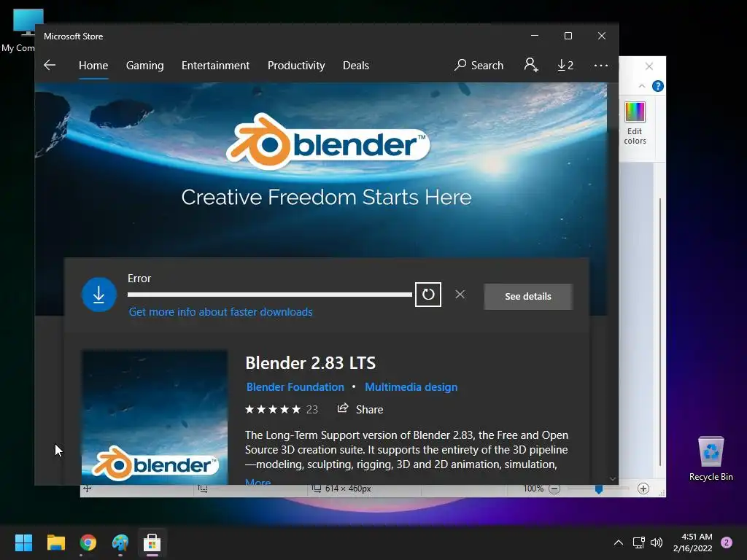Open the Windows Start menu

point(23,542)
